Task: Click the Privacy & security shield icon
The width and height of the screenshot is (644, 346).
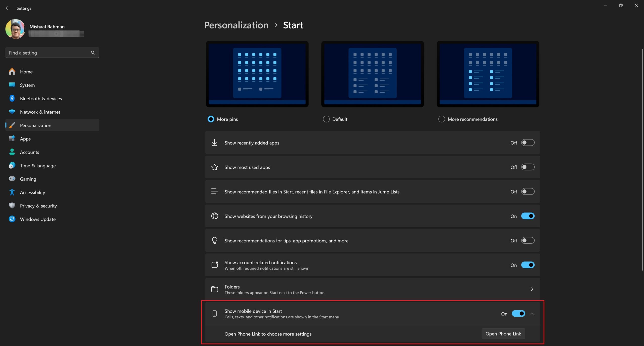Action: (12, 206)
